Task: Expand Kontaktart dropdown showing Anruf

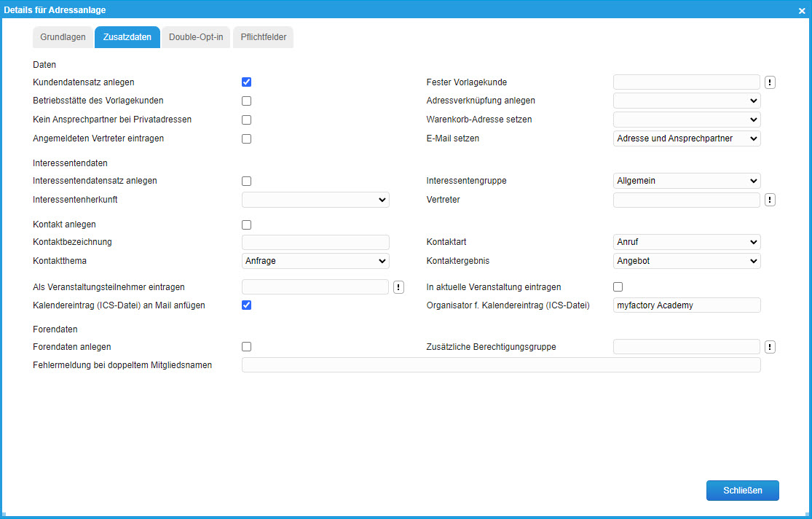Action: click(687, 242)
